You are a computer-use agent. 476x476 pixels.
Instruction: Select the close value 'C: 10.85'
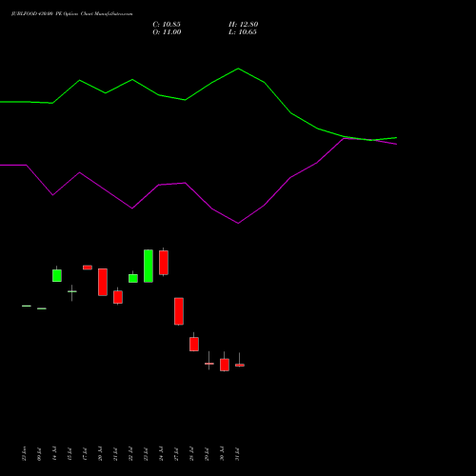[x=167, y=25]
